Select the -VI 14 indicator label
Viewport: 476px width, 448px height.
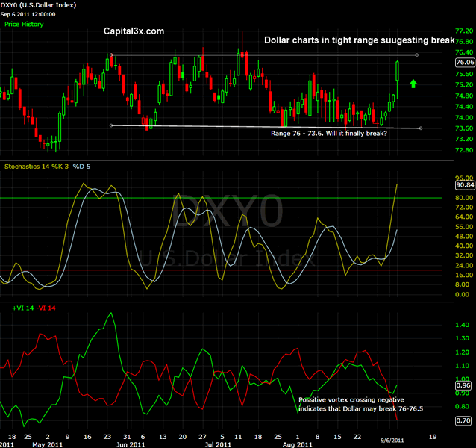(x=46, y=308)
